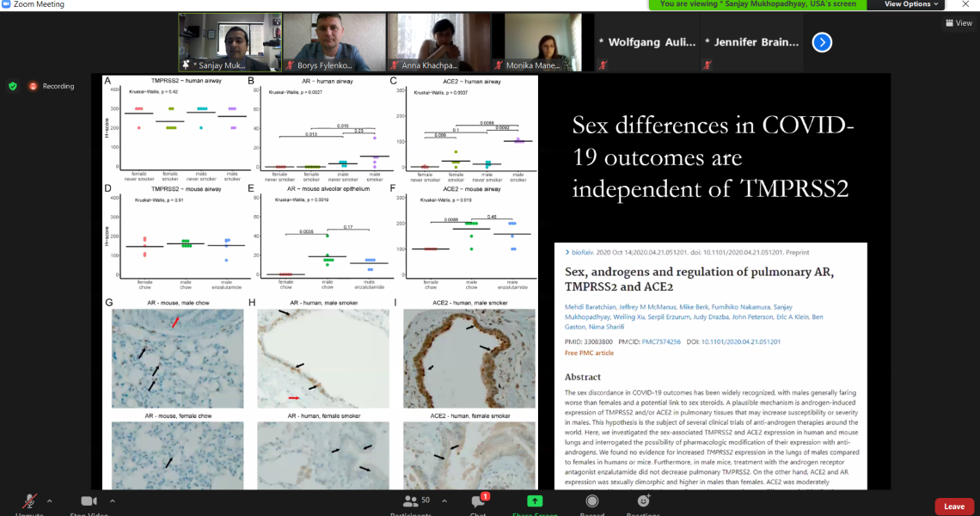Click AR human, male smoker micrograph
Screen dimensions: 980x516
click(x=323, y=359)
